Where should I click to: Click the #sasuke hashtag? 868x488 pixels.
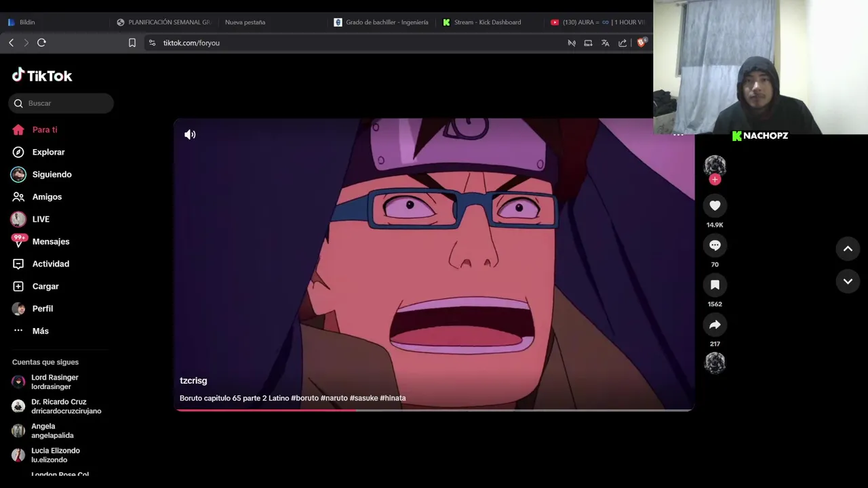363,398
